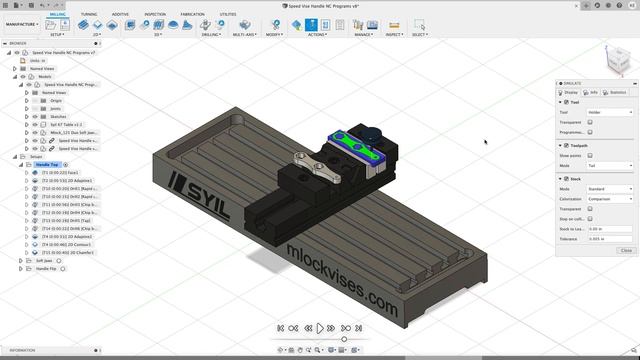Select the 3D Pocket Clearing icon
The width and height of the screenshot is (640, 360).
pyautogui.click(x=144, y=25)
